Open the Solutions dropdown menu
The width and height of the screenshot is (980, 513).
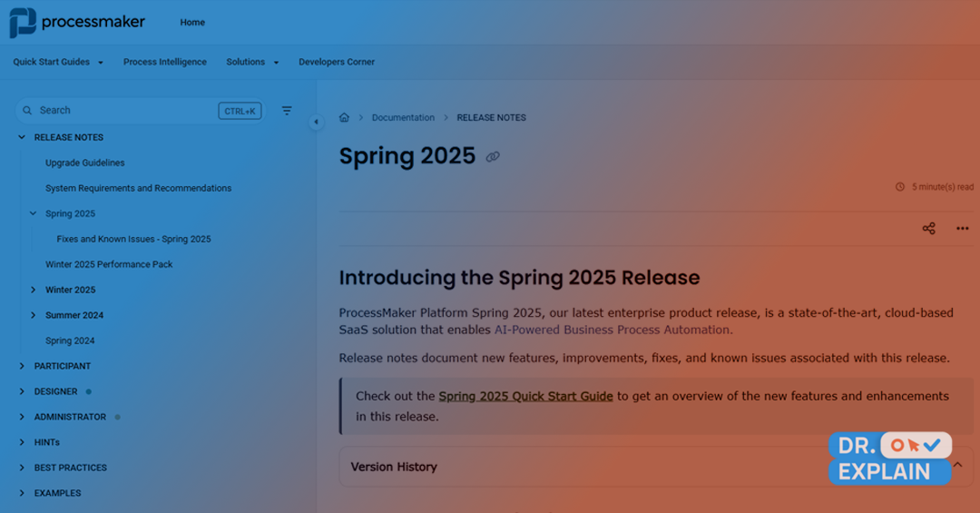tap(252, 62)
